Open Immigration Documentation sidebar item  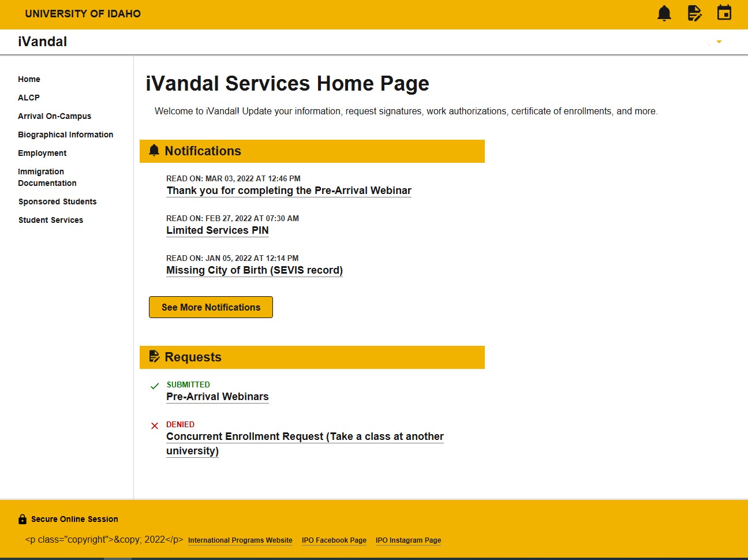coord(47,177)
